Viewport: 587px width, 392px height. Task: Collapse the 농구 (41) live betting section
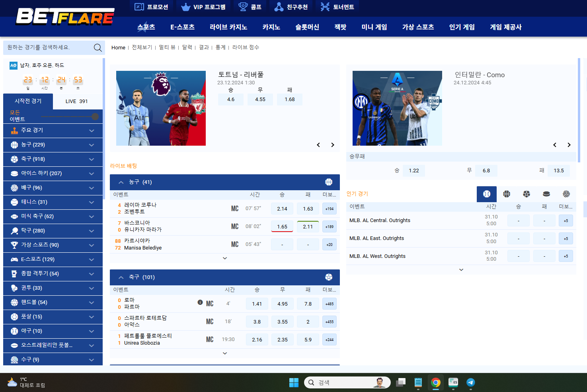click(121, 182)
